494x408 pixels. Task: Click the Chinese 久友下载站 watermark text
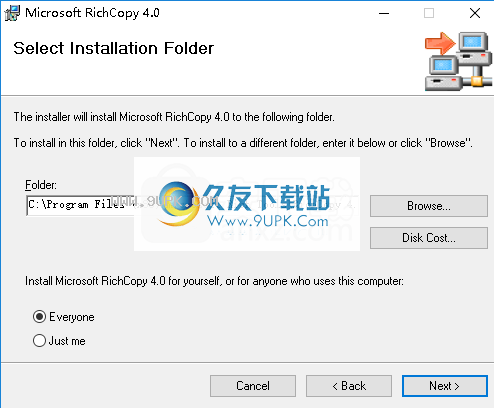pyautogui.click(x=267, y=198)
